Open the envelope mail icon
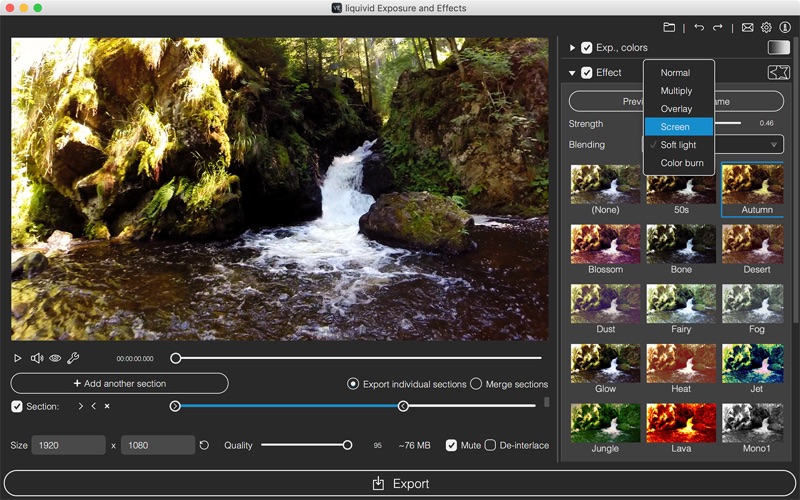 point(747,27)
